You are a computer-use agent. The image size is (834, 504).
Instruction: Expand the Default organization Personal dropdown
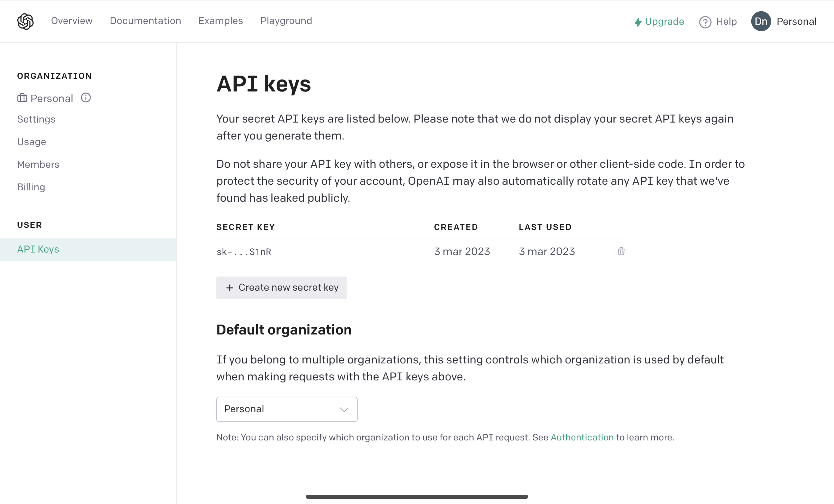coord(287,409)
